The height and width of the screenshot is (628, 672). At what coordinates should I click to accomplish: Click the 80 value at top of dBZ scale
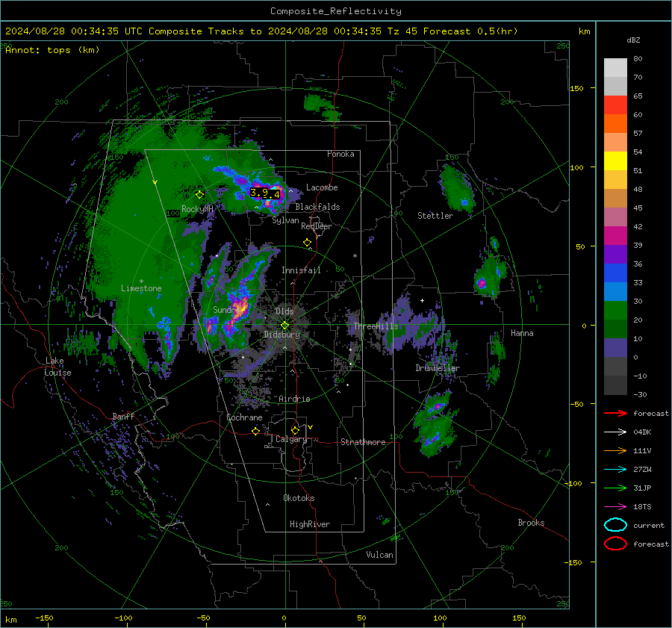(638, 59)
